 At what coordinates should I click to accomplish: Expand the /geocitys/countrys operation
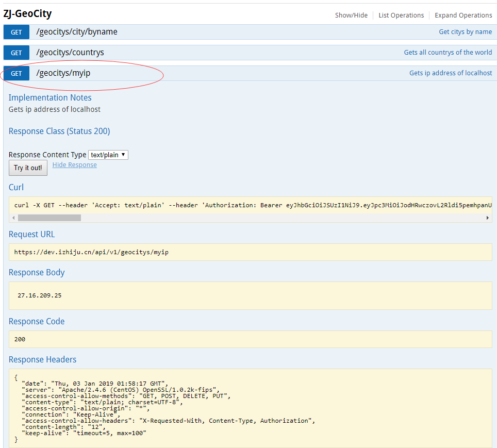click(70, 52)
